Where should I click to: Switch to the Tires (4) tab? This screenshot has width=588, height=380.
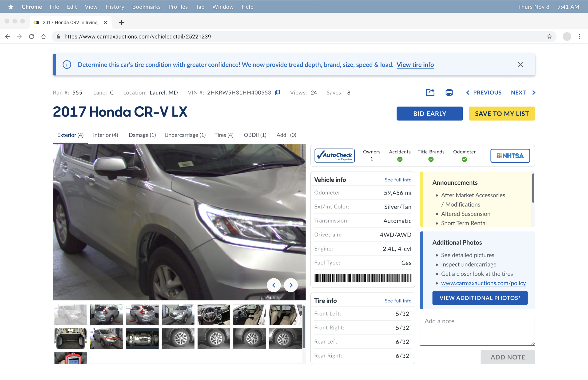[x=224, y=135]
